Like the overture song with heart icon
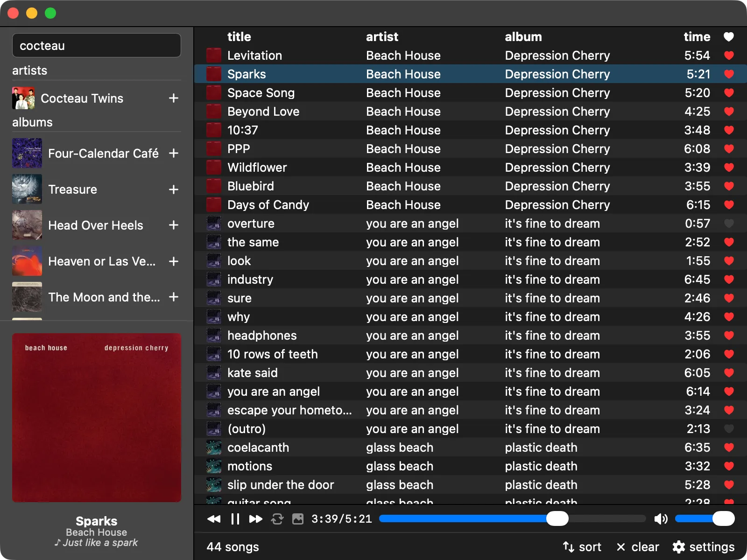 (x=729, y=224)
